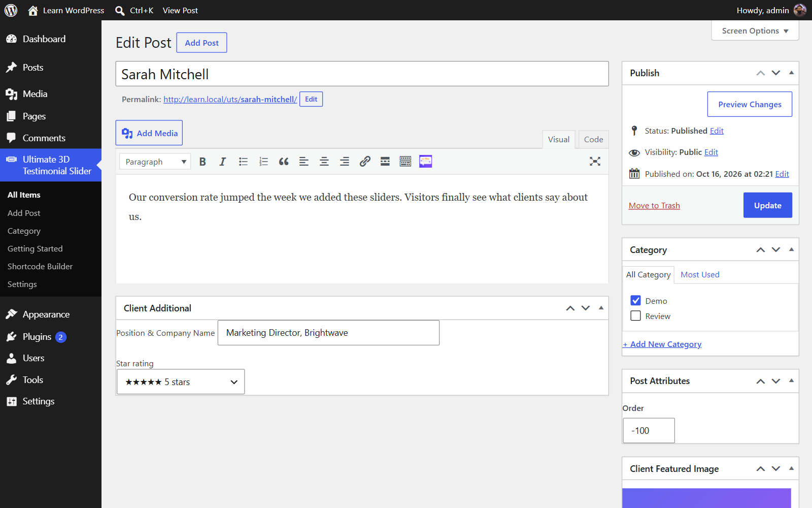The width and height of the screenshot is (812, 508).
Task: Open the Paragraph format dropdown
Action: (x=155, y=162)
